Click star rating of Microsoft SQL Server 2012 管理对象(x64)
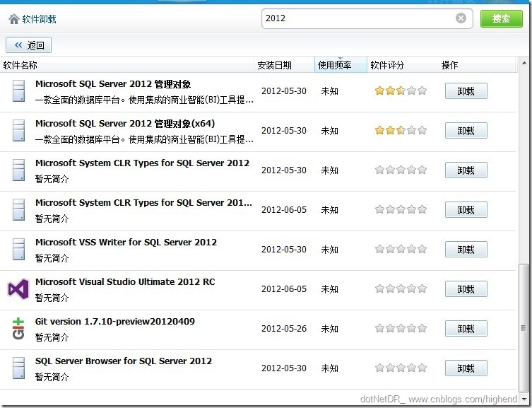 (401, 130)
